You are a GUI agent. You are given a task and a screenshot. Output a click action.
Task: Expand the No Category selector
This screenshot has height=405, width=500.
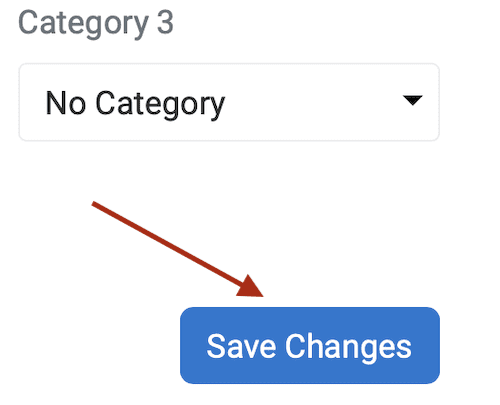point(229,102)
